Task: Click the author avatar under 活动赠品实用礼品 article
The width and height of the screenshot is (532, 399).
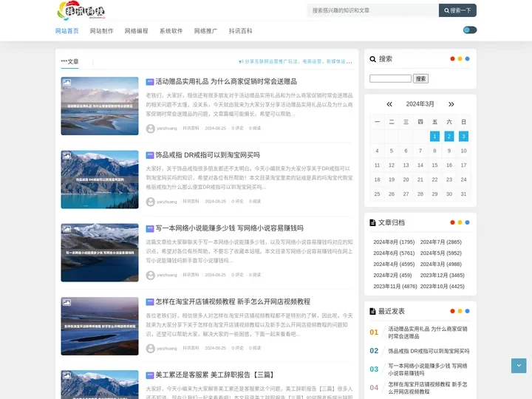Action: tap(150, 129)
